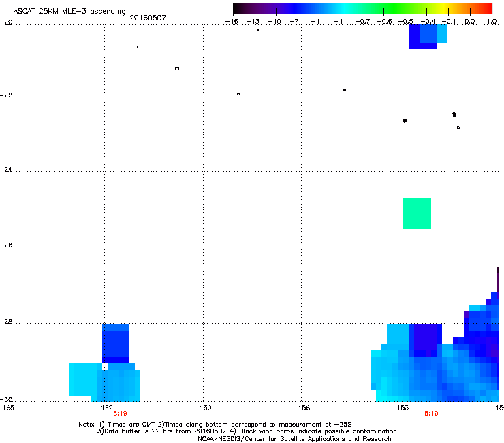Image resolution: width=504 pixels, height=443 pixels.
Task: Click the longitude axis label "-165"
Action: (7, 408)
